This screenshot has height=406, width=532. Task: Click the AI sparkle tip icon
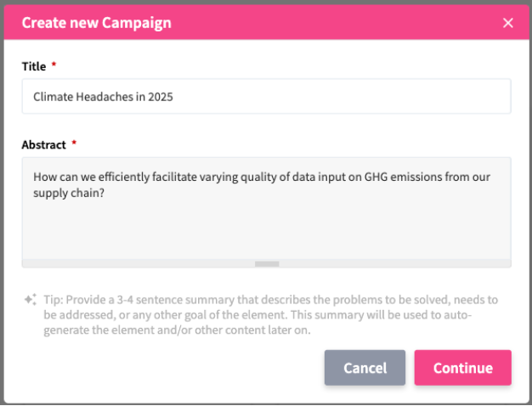coord(30,299)
